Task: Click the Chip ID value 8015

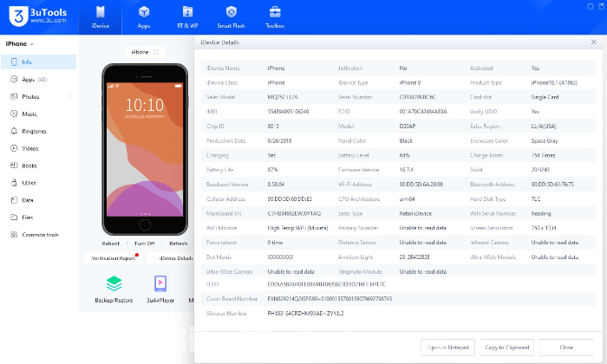Action: 273,127
